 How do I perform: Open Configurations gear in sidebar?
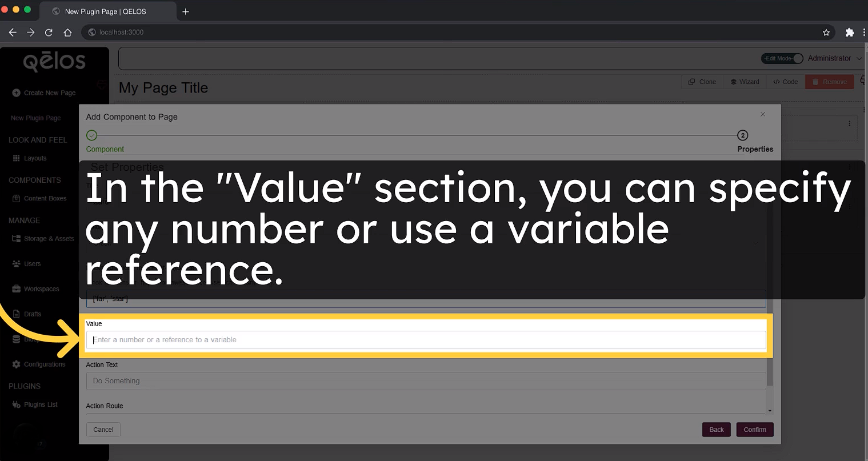click(16, 364)
